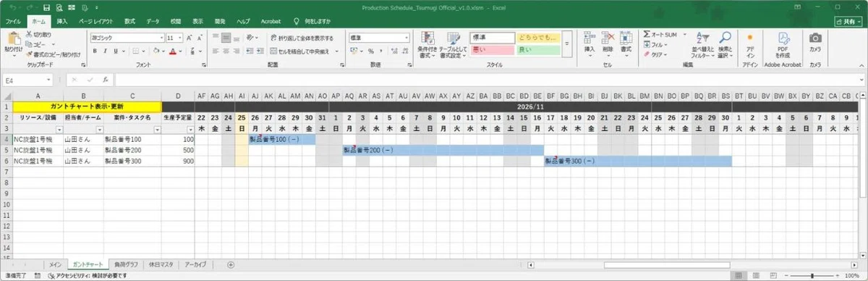The image size is (868, 281).
Task: Apply percent style format
Action: pyautogui.click(x=370, y=51)
